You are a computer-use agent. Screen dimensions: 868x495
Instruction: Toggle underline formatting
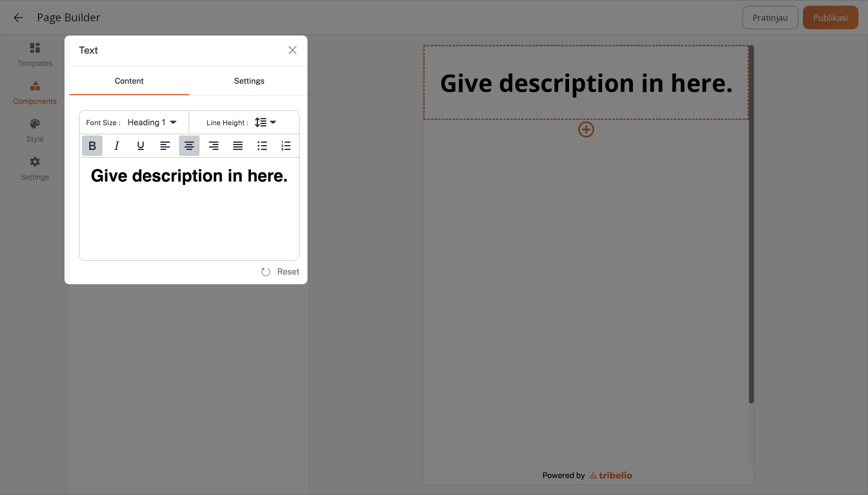point(140,146)
